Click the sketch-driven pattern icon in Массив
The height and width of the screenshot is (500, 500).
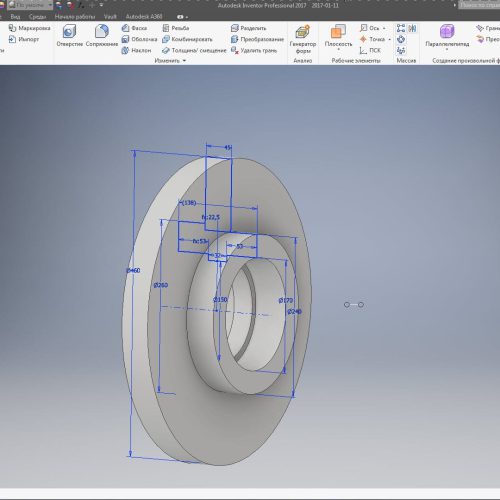pyautogui.click(x=401, y=50)
